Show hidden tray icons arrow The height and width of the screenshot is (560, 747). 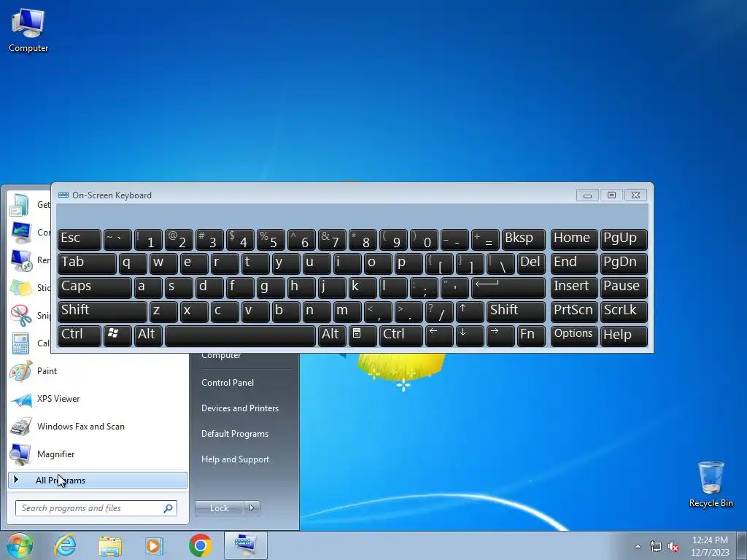[638, 547]
